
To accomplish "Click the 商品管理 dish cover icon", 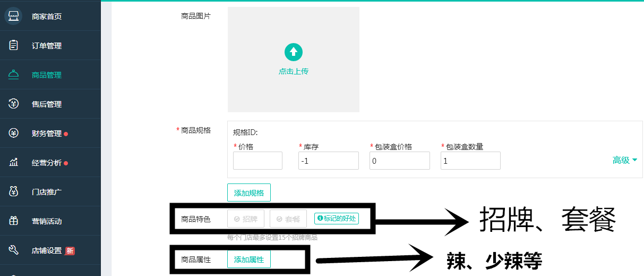I will 14,74.
